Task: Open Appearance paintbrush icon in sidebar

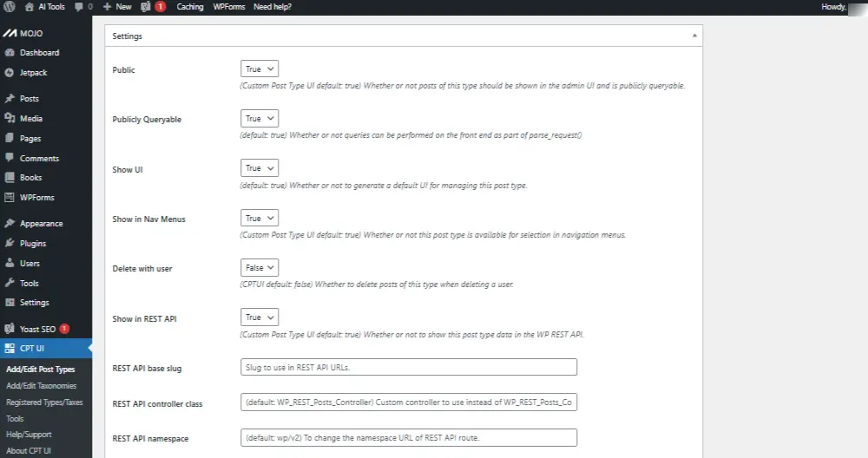Action: 10,224
